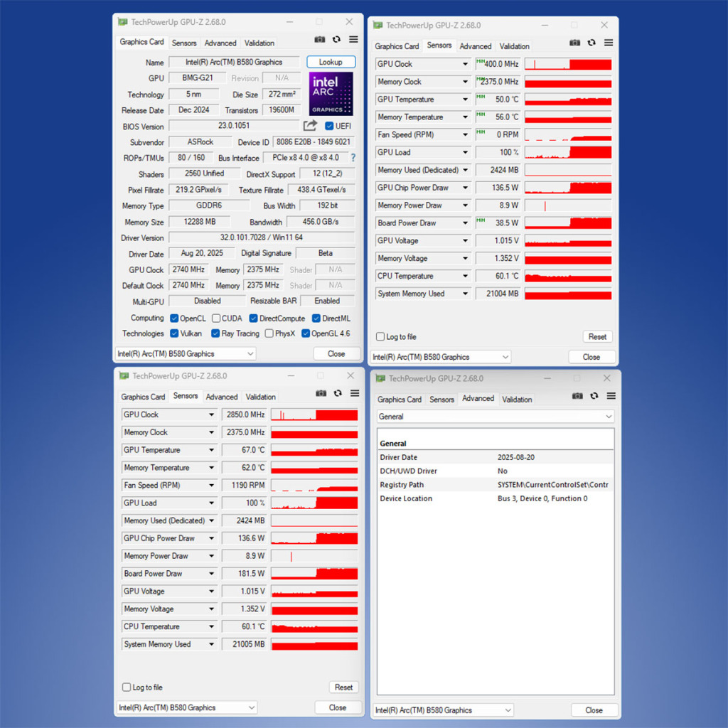Click the camera icon in top-right Sensors window
The image size is (728, 728).
[x=574, y=43]
